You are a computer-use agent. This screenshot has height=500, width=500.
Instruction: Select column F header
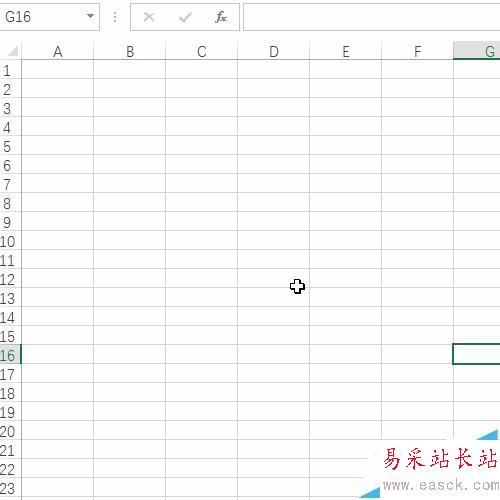point(418,51)
